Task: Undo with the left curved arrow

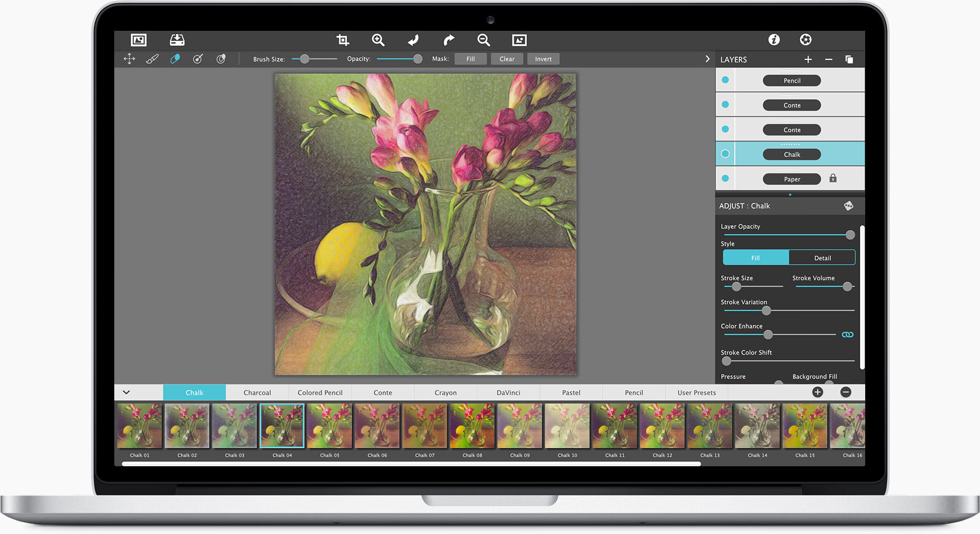Action: point(413,40)
